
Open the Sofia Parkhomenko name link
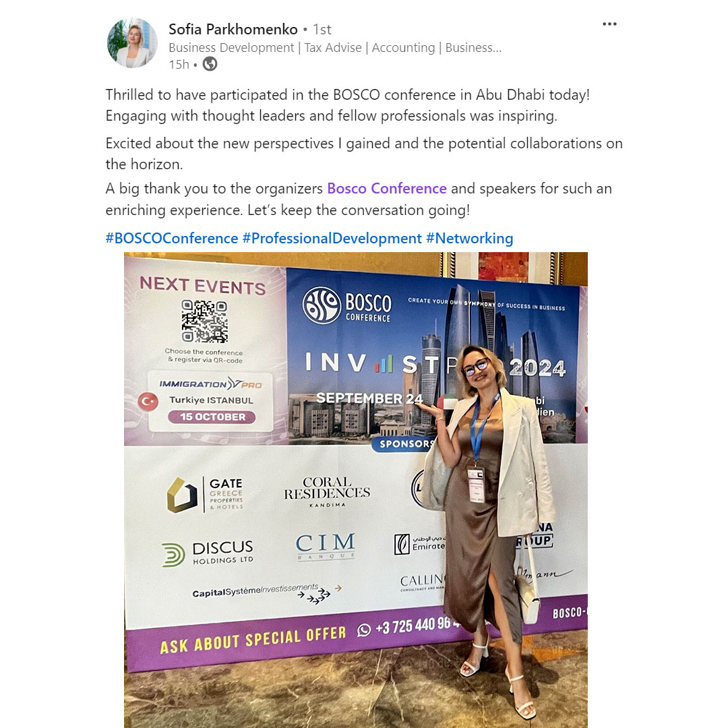click(x=233, y=29)
